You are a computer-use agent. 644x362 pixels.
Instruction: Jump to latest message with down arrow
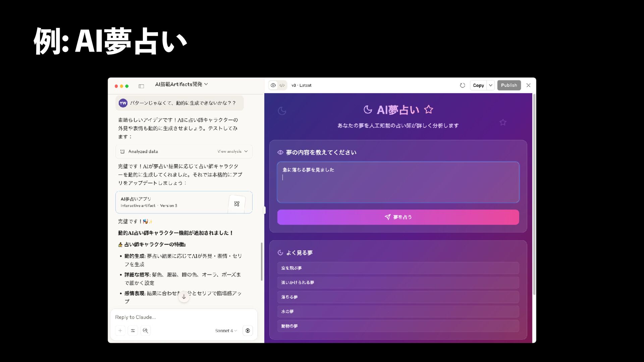pos(184,297)
